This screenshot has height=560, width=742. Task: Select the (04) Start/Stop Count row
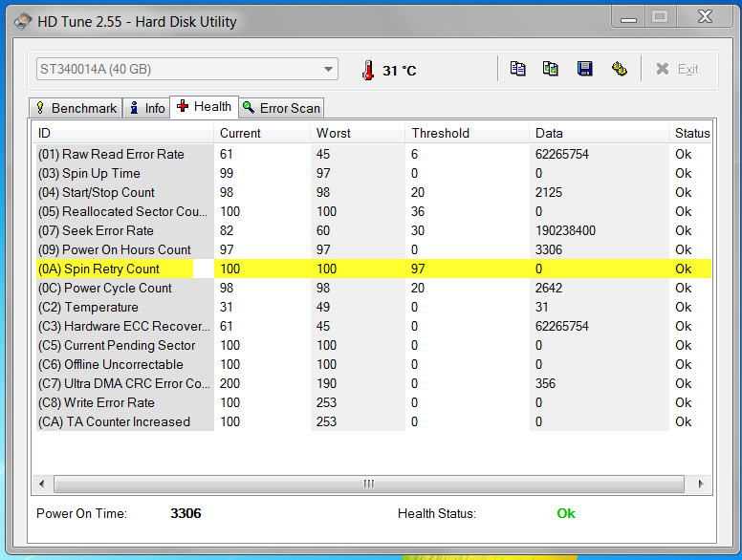(374, 192)
